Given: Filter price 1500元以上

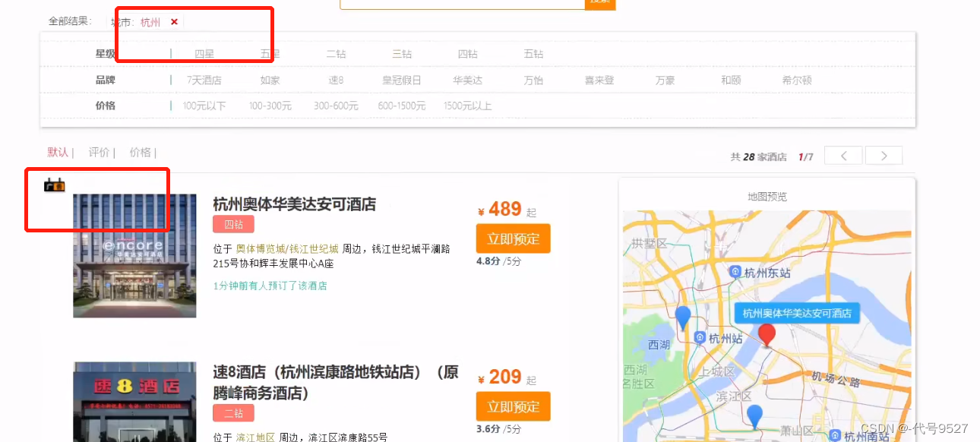Looking at the screenshot, I should pos(467,106).
